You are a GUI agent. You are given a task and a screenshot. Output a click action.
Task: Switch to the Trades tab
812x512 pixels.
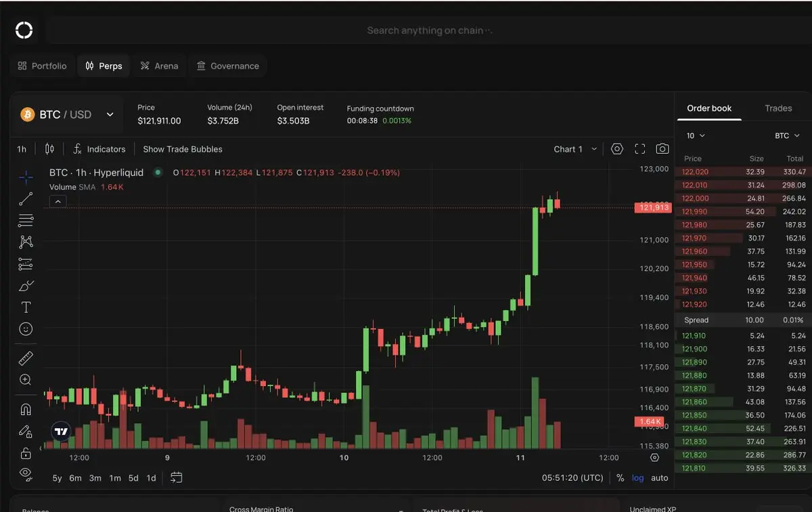point(778,108)
